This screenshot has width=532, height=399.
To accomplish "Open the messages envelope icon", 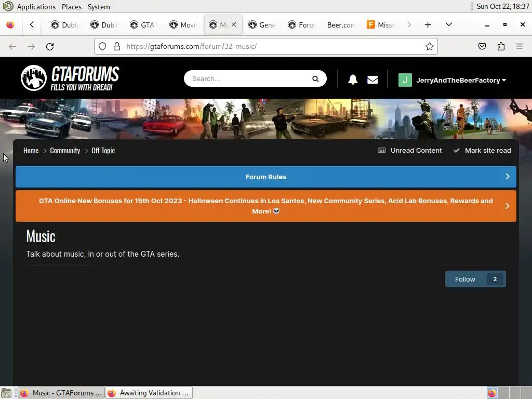I will 373,79.
